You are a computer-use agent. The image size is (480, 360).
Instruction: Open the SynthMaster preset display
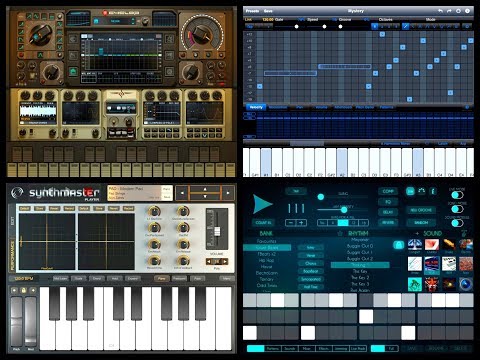pos(140,193)
